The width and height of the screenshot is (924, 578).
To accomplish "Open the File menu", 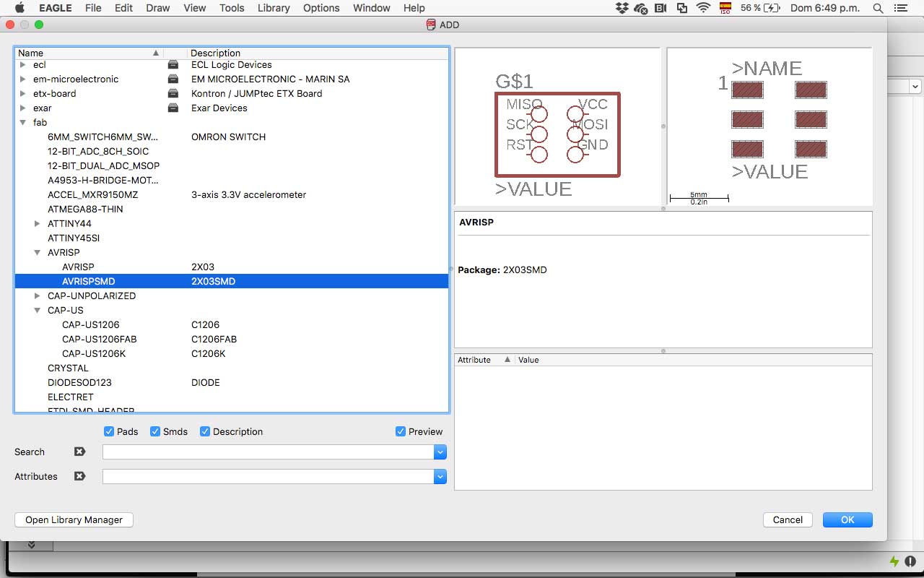I will [x=93, y=8].
